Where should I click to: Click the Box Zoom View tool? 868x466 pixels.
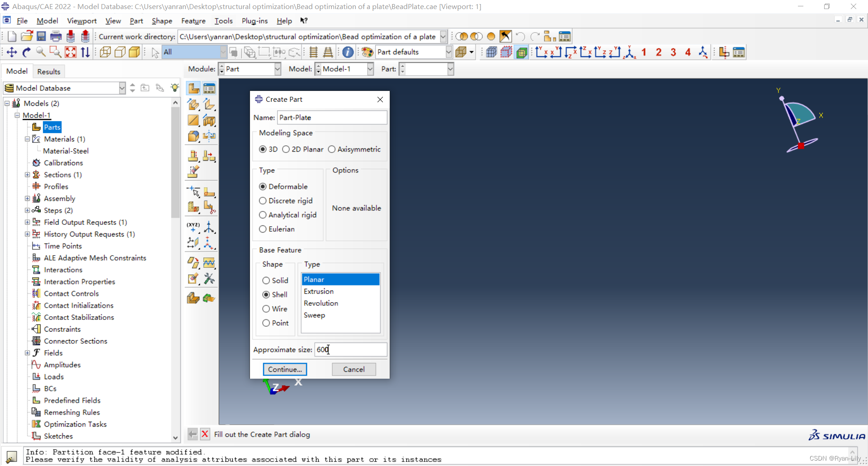[55, 52]
